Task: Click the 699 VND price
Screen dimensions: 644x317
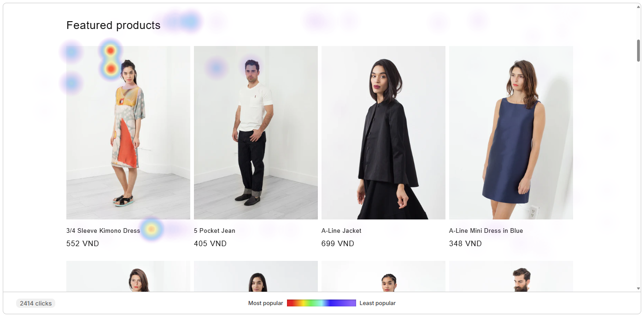Action: (x=338, y=243)
